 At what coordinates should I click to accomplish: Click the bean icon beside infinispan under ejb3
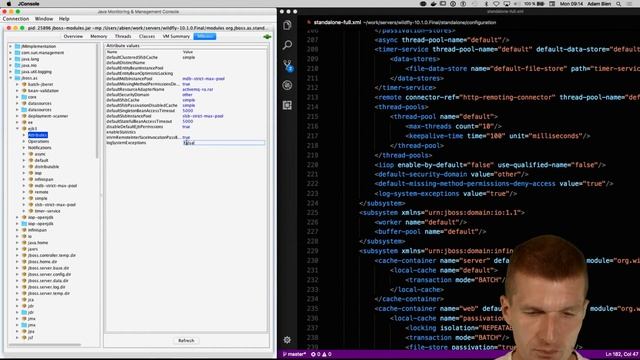click(31, 179)
